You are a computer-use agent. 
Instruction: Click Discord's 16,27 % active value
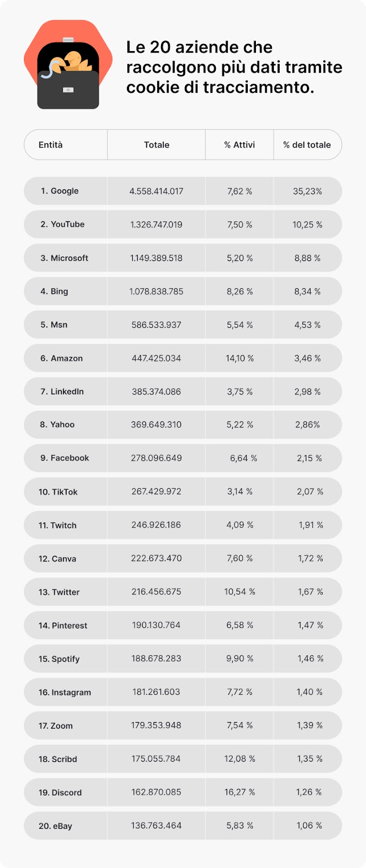click(240, 793)
